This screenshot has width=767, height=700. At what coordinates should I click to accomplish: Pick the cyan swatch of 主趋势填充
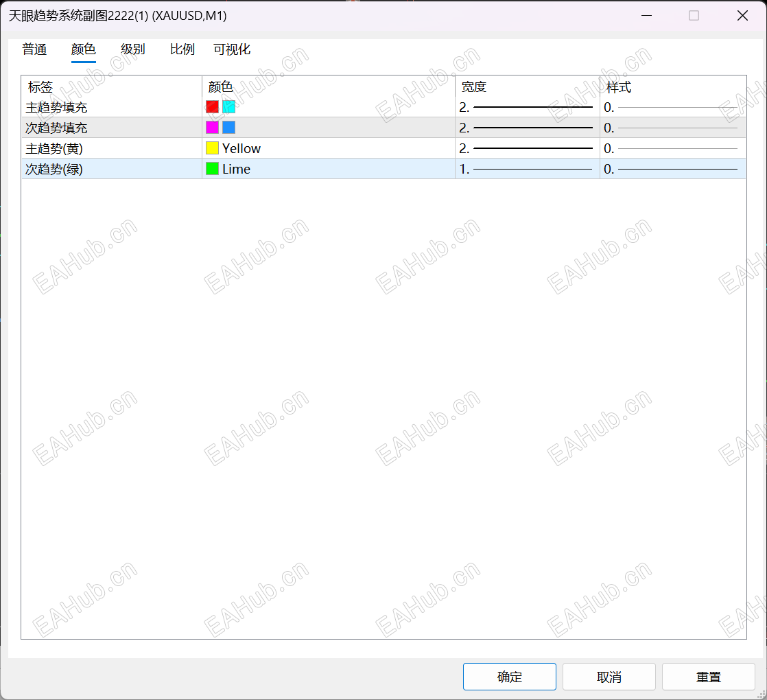[x=229, y=106]
